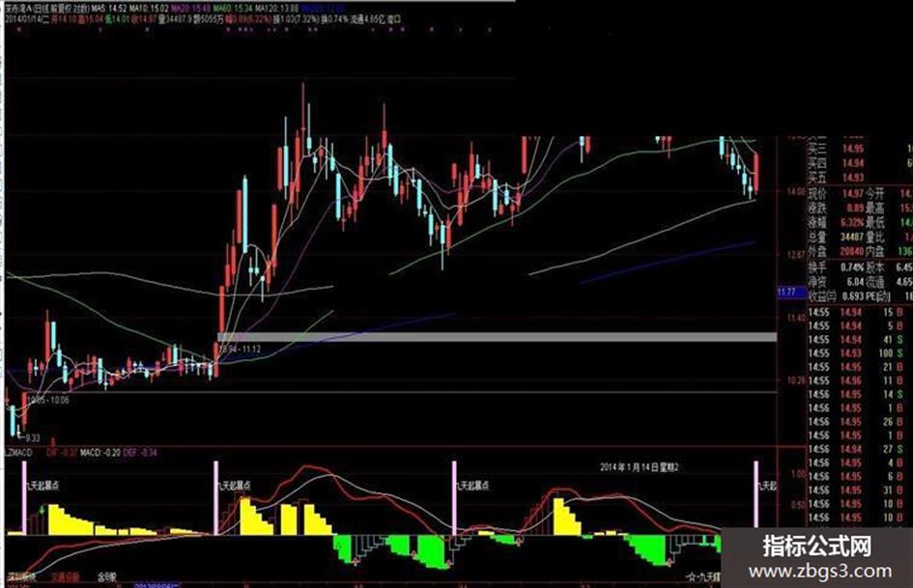Select the MA5: 14.52 indicator label
Viewport: 913px width, 588px height.
tap(109, 8)
